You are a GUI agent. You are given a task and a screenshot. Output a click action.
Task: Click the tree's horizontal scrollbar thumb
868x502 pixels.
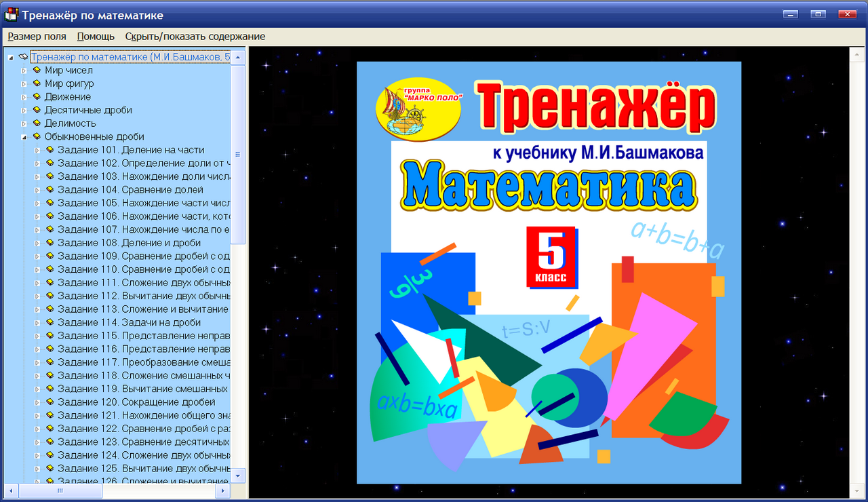click(x=60, y=490)
